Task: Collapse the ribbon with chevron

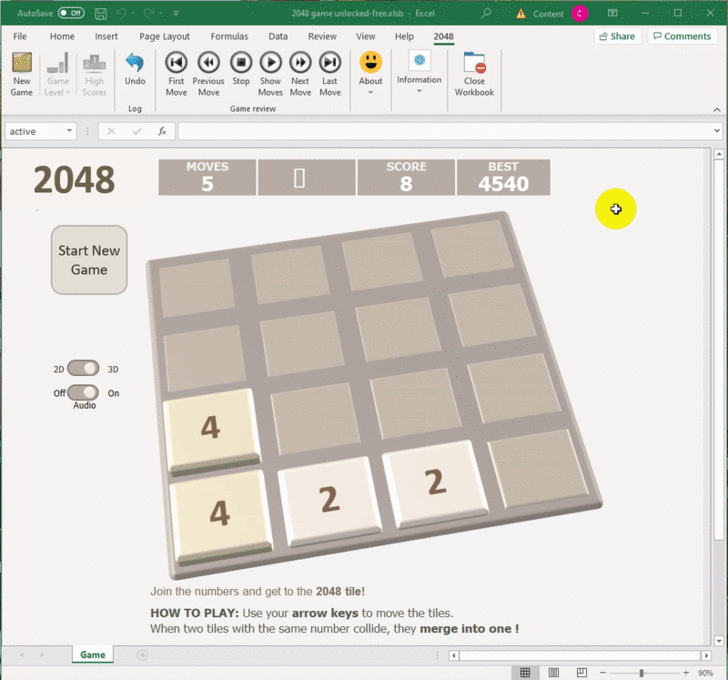Action: [x=717, y=110]
